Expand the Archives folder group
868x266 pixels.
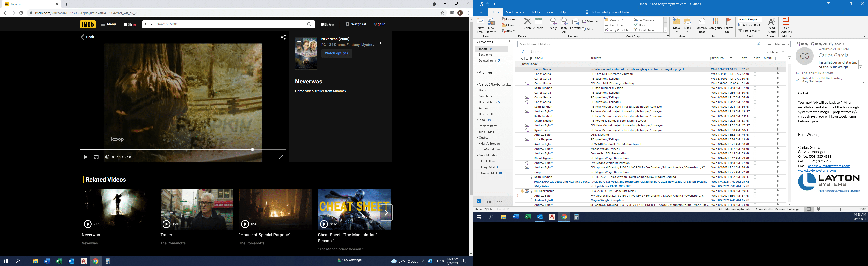477,72
